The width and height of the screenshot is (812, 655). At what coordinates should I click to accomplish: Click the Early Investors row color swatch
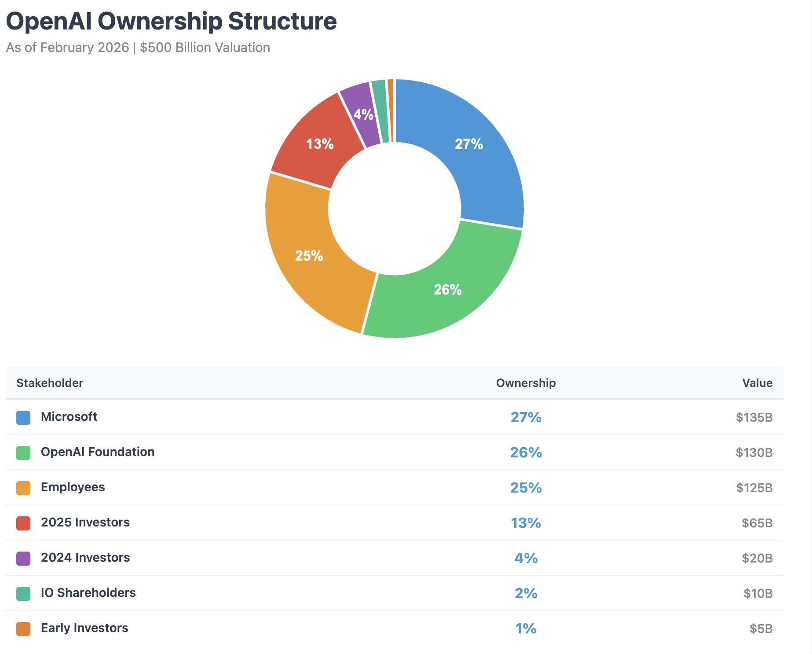click(23, 629)
